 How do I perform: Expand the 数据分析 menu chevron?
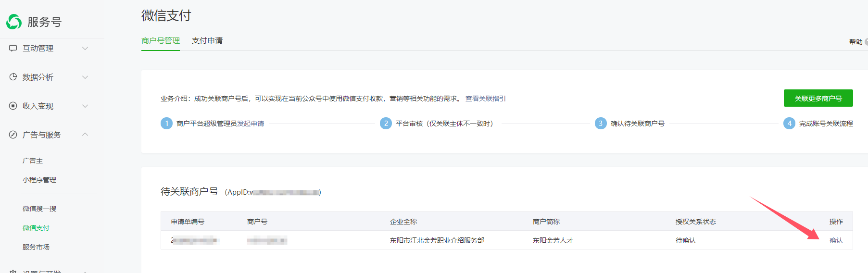pyautogui.click(x=85, y=77)
